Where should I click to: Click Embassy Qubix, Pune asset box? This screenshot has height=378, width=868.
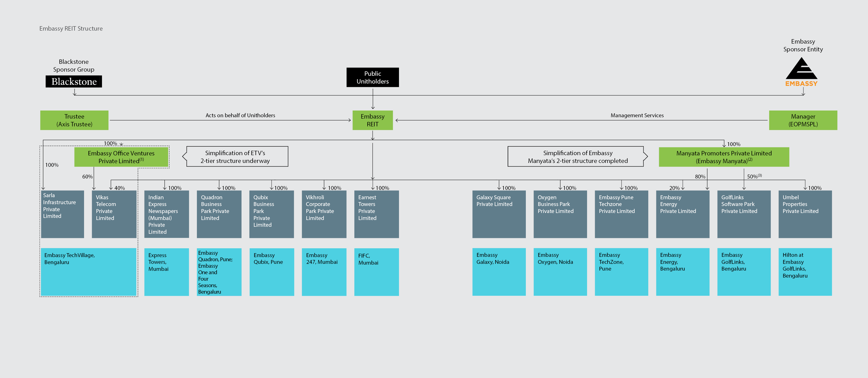click(272, 272)
